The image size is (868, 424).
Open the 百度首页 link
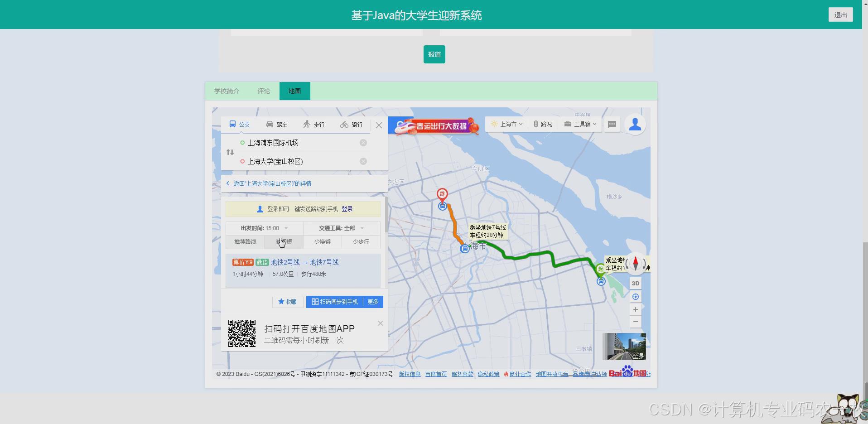click(x=436, y=374)
